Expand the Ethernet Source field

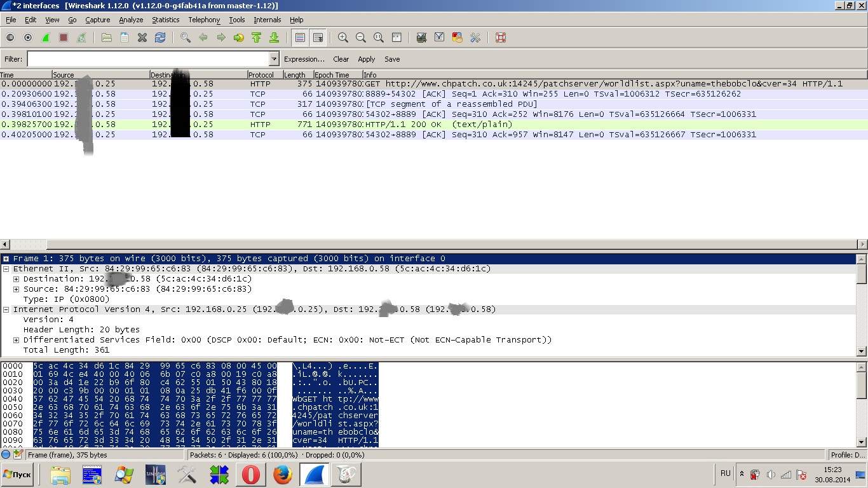coord(16,289)
